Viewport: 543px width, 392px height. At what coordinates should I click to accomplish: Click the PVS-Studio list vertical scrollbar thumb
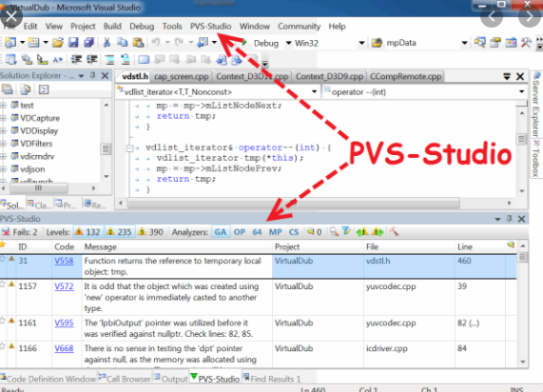point(523,257)
